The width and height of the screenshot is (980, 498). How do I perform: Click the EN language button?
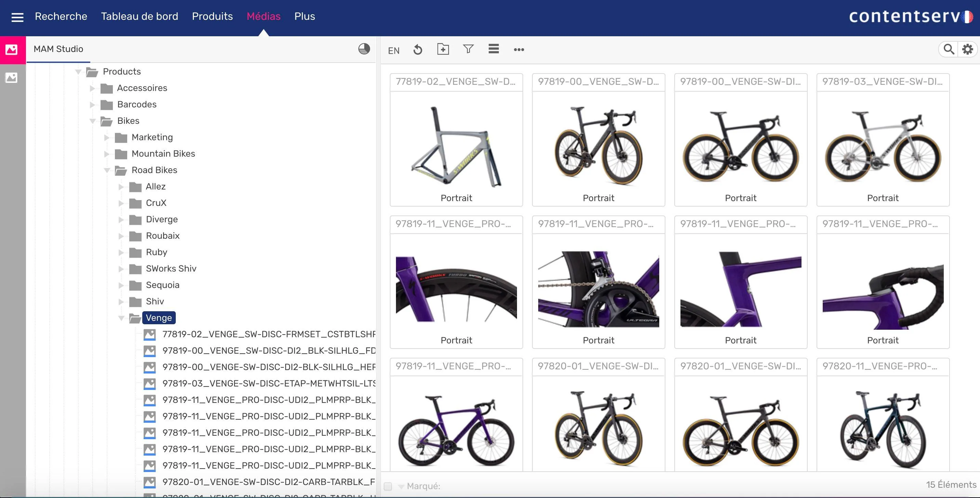point(393,51)
